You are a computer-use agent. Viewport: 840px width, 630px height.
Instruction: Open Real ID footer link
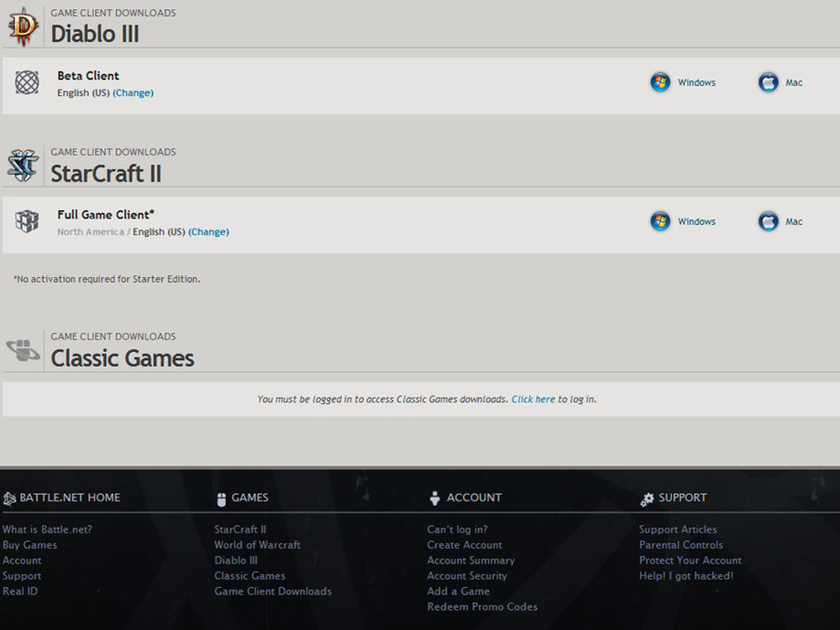tap(20, 591)
